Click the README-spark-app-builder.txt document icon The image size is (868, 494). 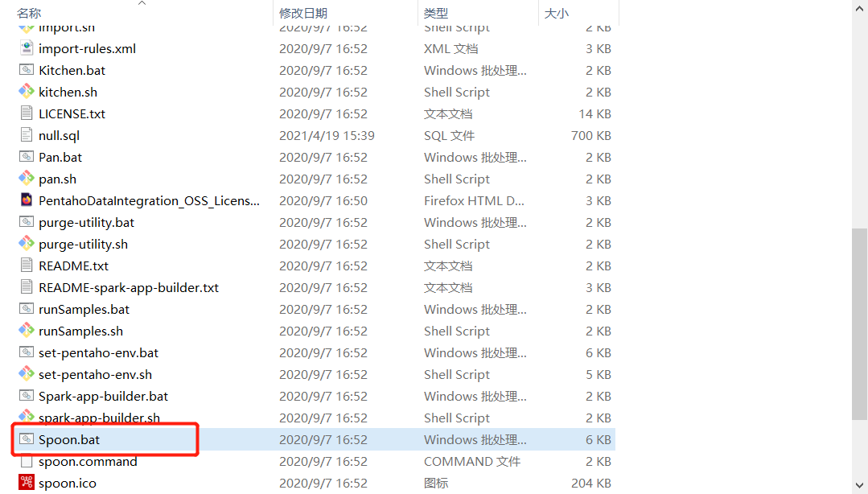pyautogui.click(x=26, y=287)
